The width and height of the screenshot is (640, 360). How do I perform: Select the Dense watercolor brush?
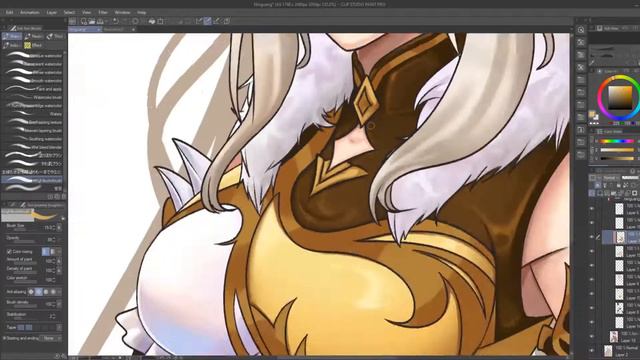click(x=33, y=72)
